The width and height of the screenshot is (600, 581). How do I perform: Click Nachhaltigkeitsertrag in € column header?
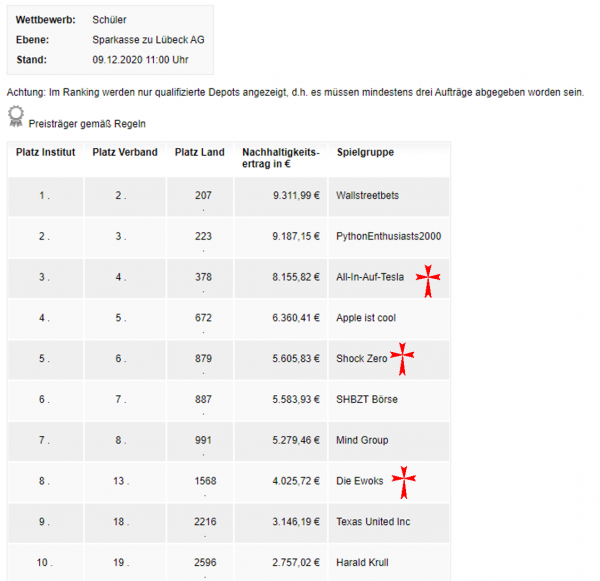click(x=281, y=158)
